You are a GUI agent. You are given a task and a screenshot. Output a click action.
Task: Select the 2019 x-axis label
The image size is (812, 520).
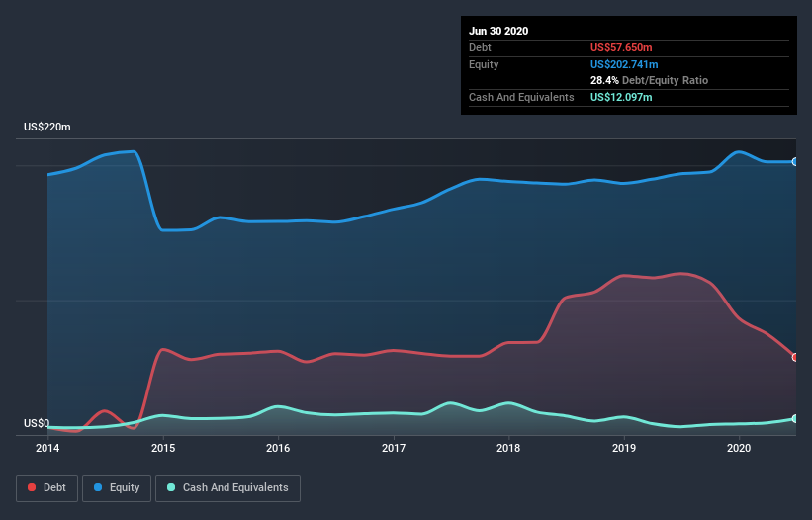(x=624, y=448)
